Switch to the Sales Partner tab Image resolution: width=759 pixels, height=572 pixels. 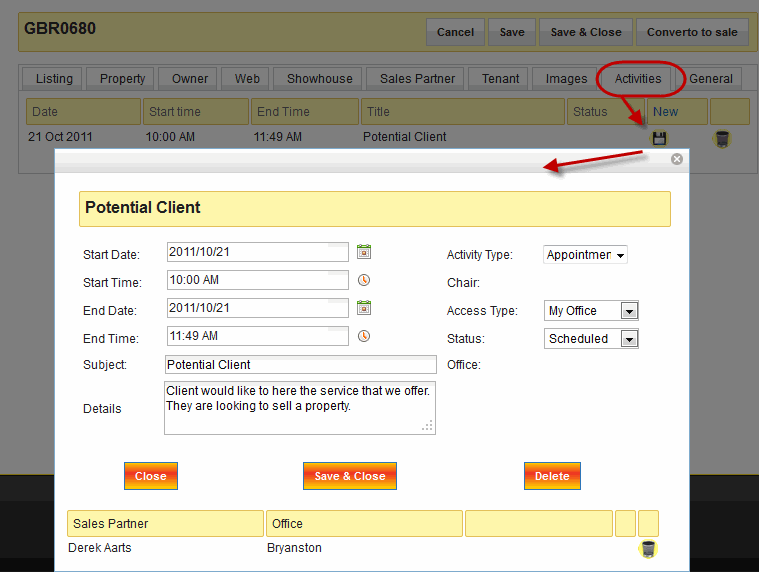click(417, 79)
